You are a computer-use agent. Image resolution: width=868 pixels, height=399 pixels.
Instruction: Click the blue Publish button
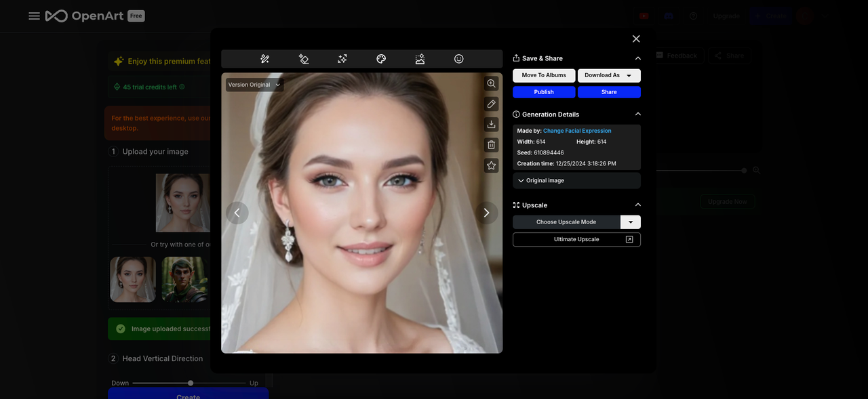(x=544, y=92)
